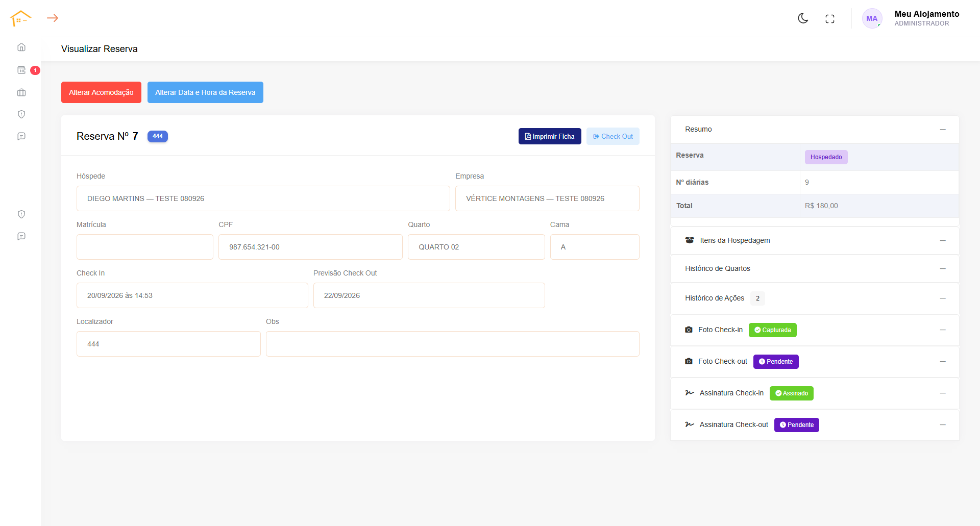Open the home icon in sidebar
Screen dimensions: 980x526
tap(21, 47)
